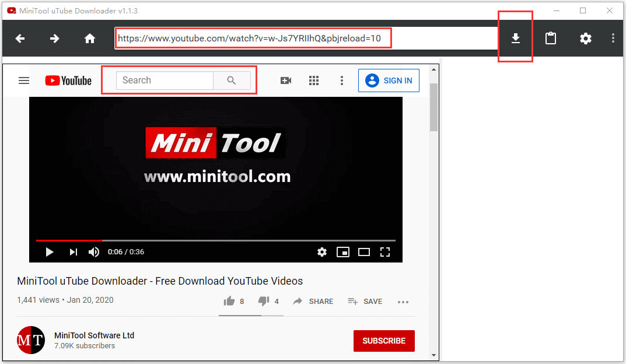This screenshot has width=626, height=364.
Task: Open more actions ellipsis beside SAVE
Action: (403, 302)
